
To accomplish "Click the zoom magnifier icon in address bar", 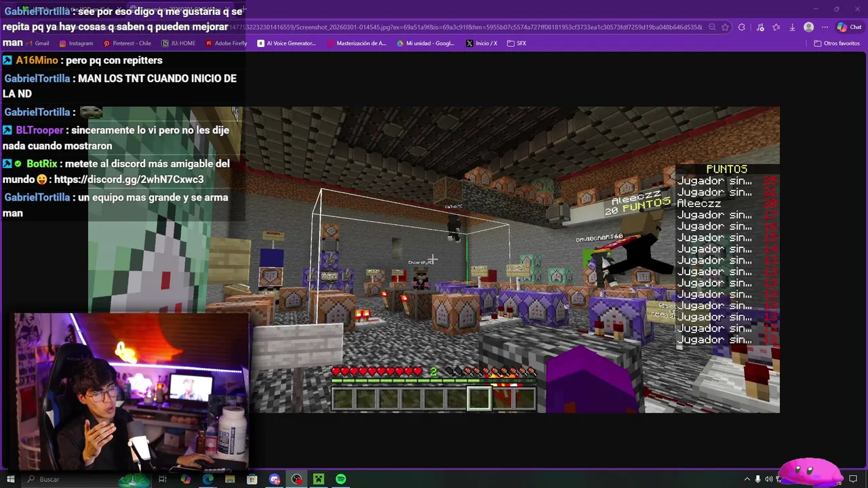I will click(x=712, y=27).
